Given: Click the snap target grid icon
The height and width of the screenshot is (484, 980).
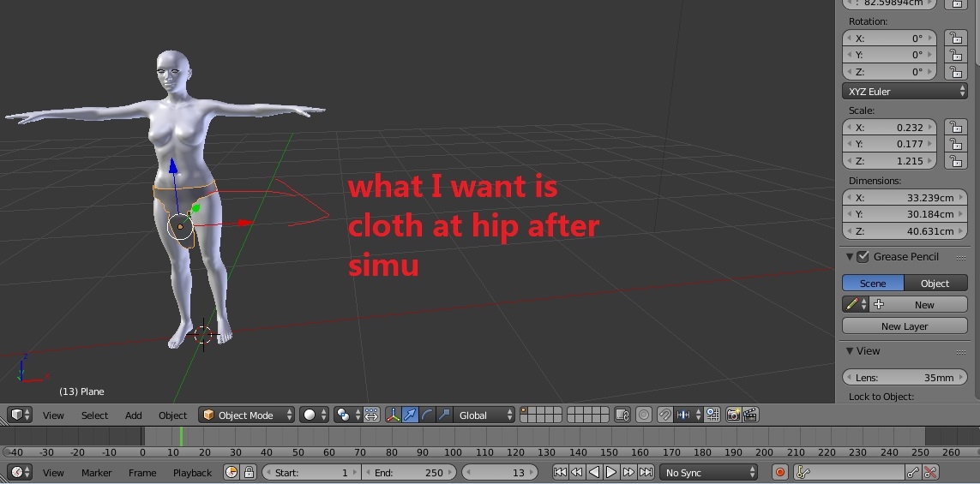Looking at the screenshot, I should coord(712,415).
